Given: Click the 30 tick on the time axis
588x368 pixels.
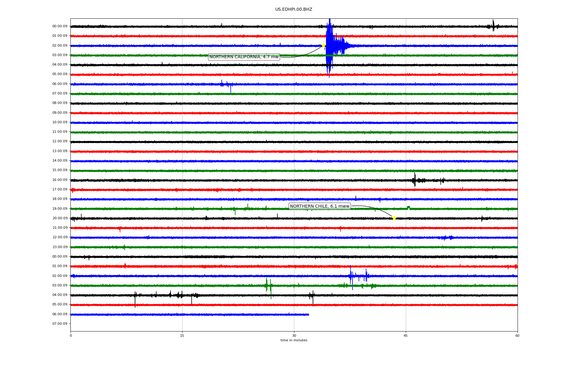Looking at the screenshot, I should click(x=294, y=335).
